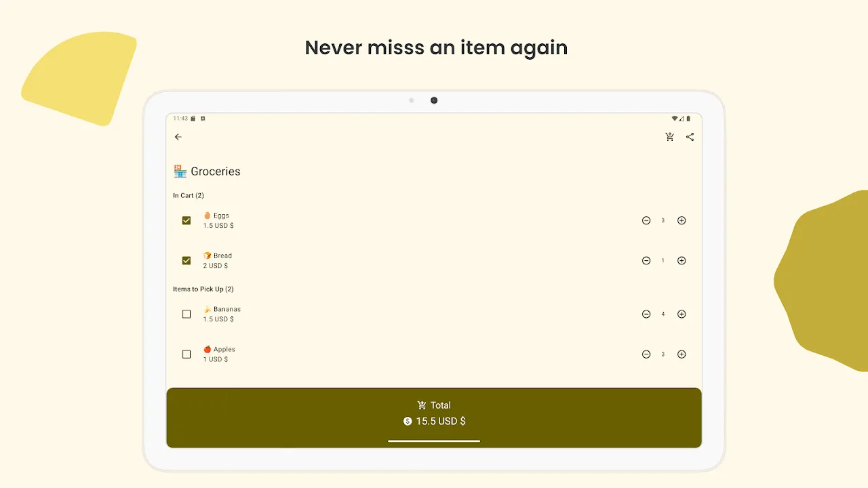
Task: Select the Groceries list title
Action: coord(215,171)
